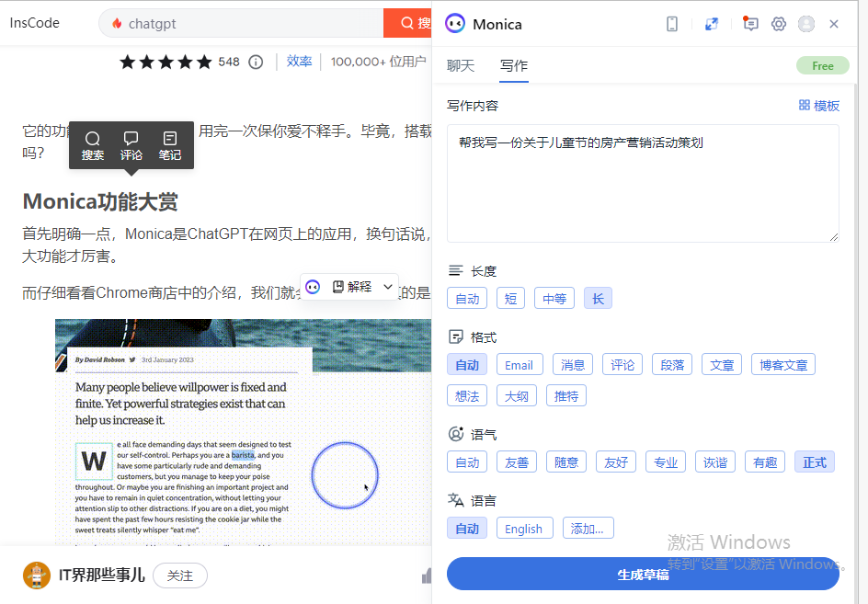
Task: Switch to the 聊天 tab
Action: pyautogui.click(x=461, y=66)
